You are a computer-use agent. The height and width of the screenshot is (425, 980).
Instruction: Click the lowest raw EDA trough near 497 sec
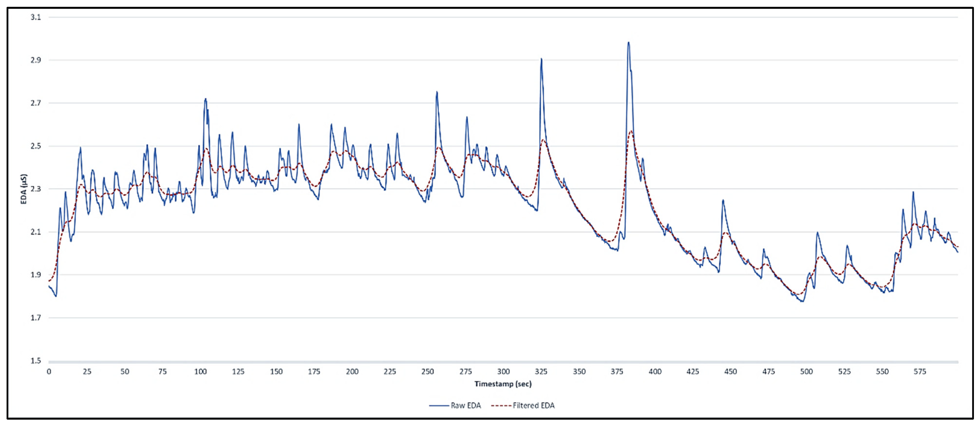802,301
